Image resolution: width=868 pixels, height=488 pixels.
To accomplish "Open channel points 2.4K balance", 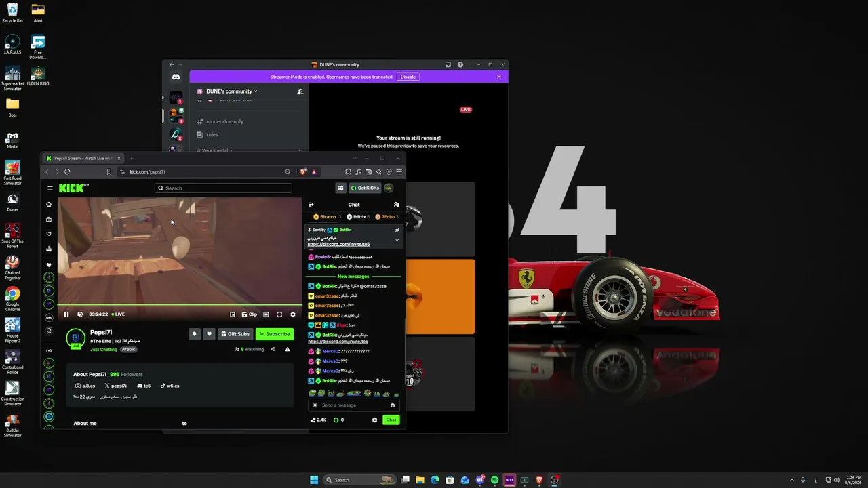I will point(319,420).
